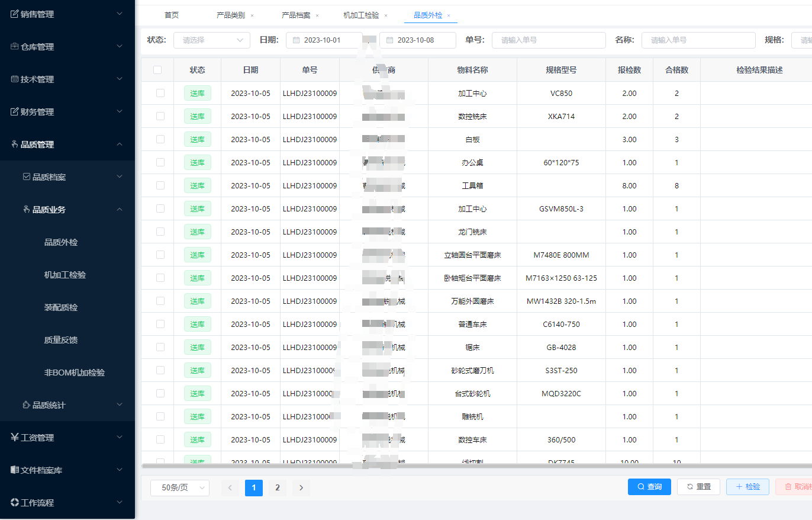Select page 1 in pagination

(x=254, y=487)
